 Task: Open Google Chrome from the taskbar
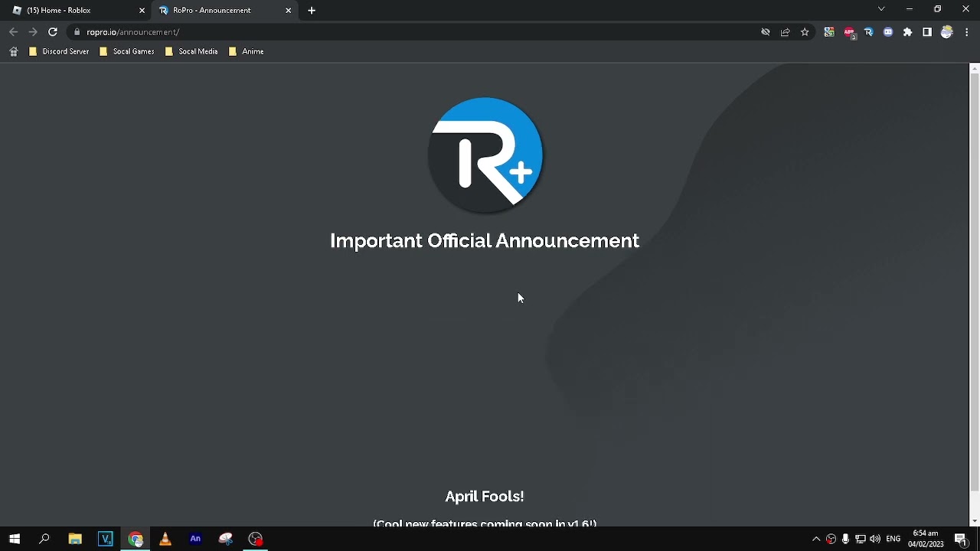(136, 539)
